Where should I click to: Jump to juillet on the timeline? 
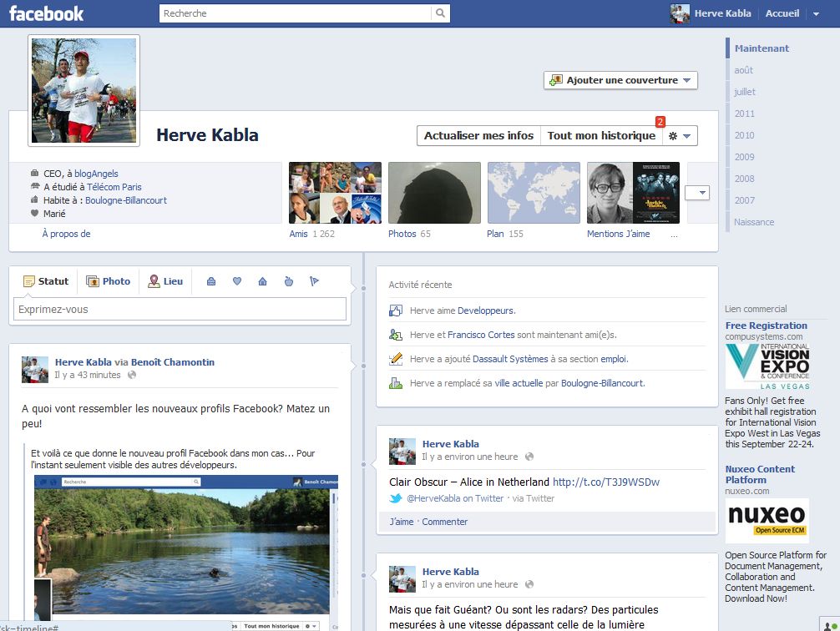(x=745, y=92)
